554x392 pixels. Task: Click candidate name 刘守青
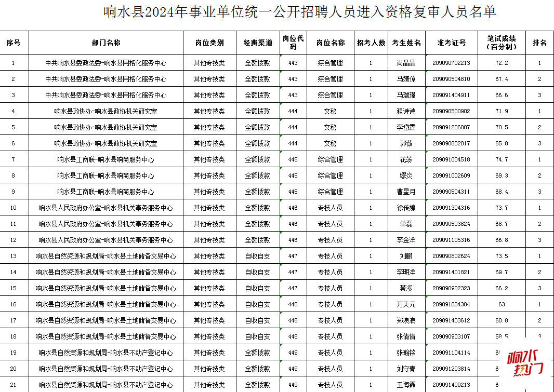point(406,369)
